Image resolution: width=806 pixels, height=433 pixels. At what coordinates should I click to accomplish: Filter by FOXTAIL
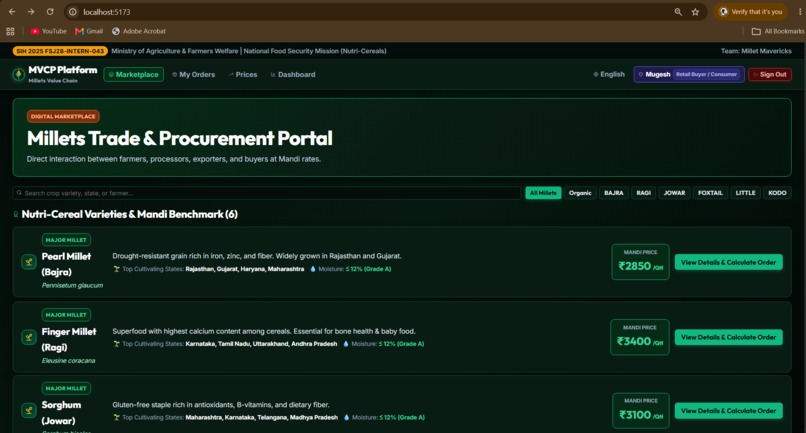[x=710, y=193]
